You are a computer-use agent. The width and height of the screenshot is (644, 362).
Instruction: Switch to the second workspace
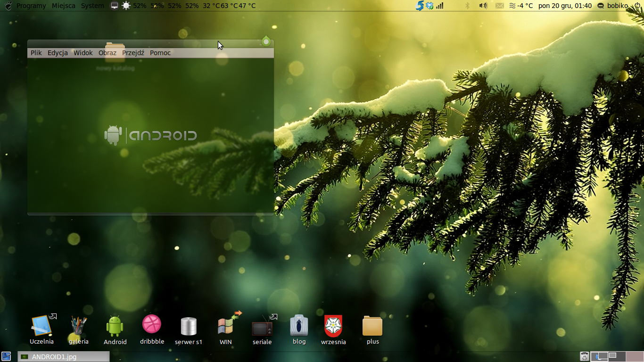point(617,356)
